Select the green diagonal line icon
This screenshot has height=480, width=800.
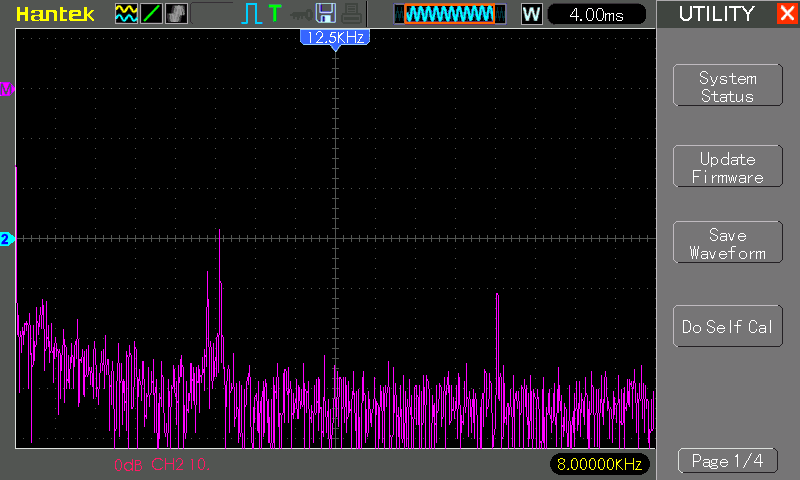(151, 14)
